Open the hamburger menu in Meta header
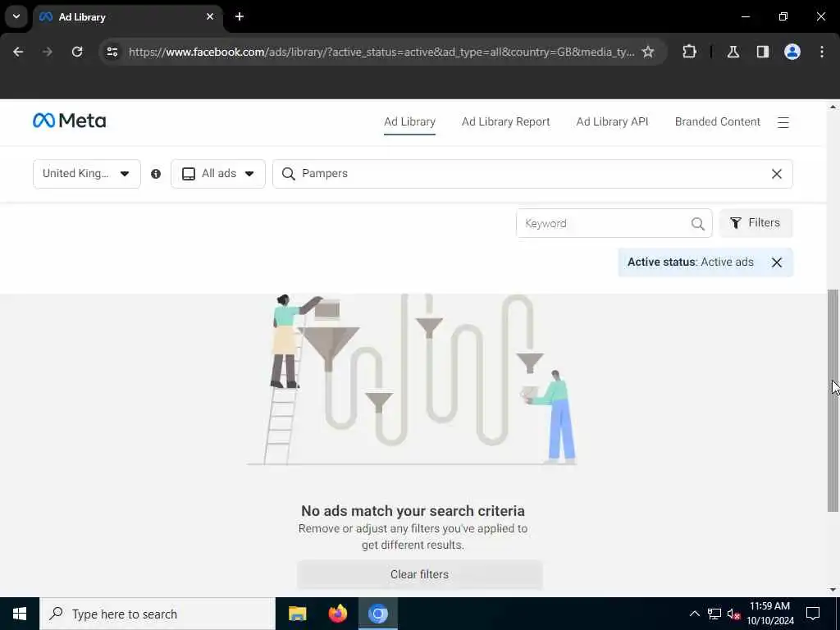Screen dimensions: 840x630 click(x=783, y=123)
